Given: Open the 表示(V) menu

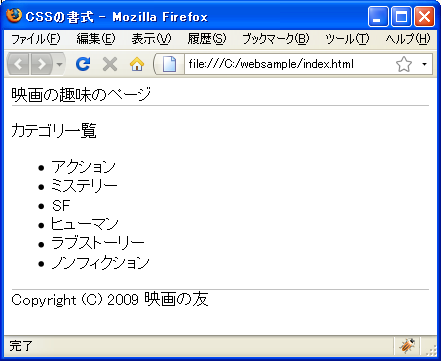Looking at the screenshot, I should (151, 39).
